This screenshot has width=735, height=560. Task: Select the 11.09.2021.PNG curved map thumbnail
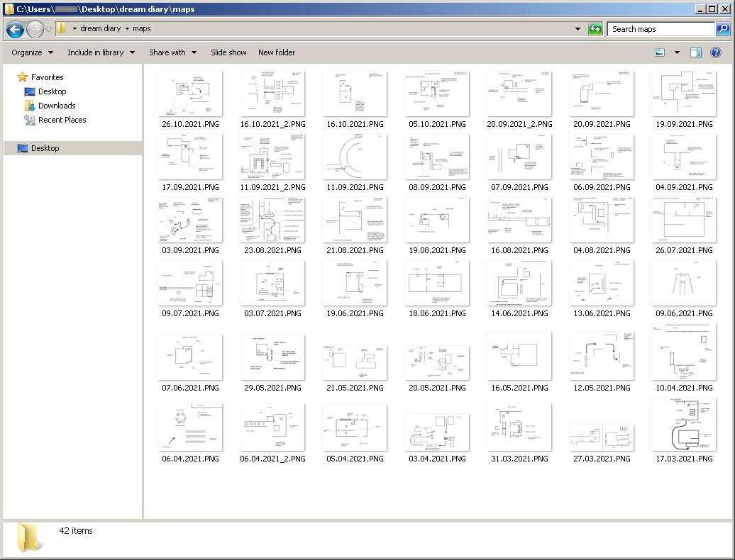point(355,157)
